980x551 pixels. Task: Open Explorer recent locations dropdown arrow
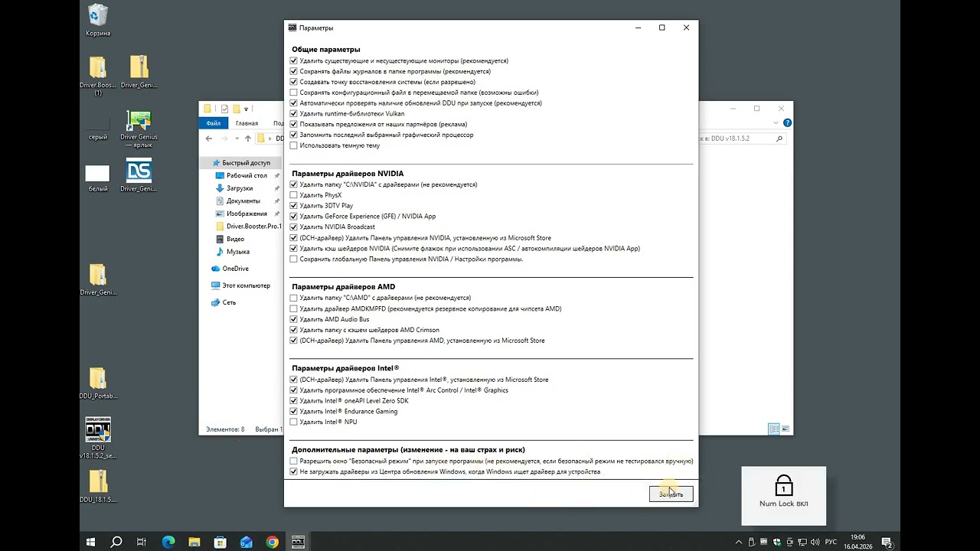(x=236, y=139)
